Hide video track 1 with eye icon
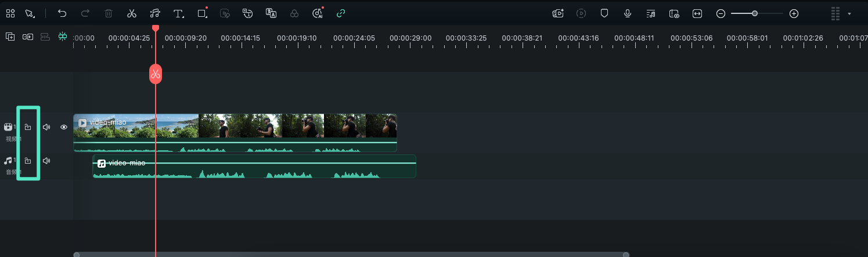The height and width of the screenshot is (257, 868). point(64,127)
